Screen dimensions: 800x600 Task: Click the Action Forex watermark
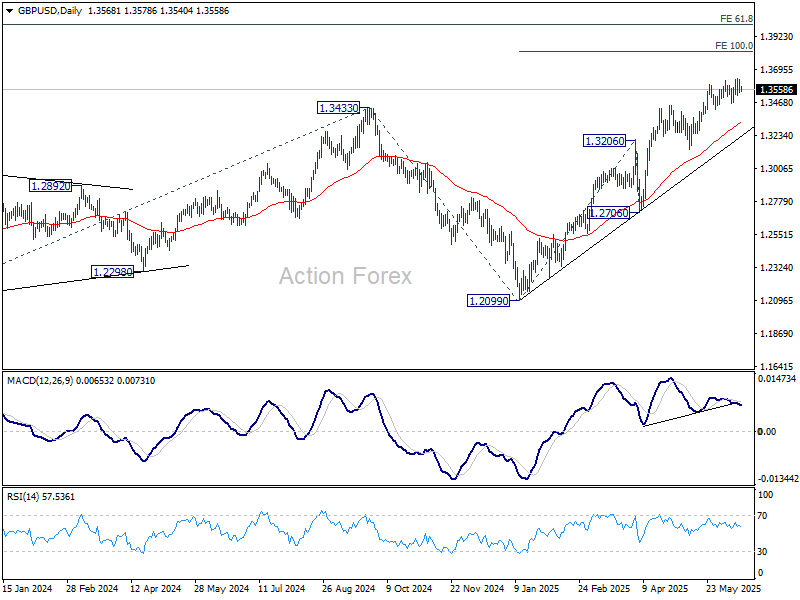(345, 276)
